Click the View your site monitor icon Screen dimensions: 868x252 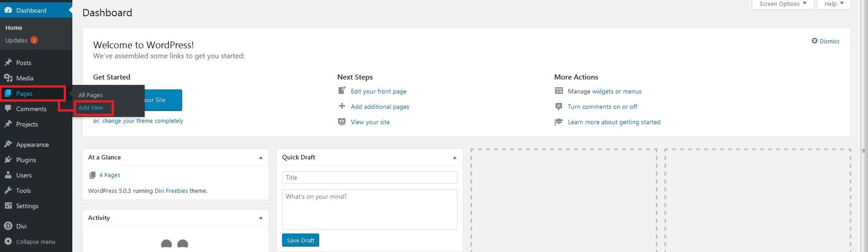tap(342, 122)
